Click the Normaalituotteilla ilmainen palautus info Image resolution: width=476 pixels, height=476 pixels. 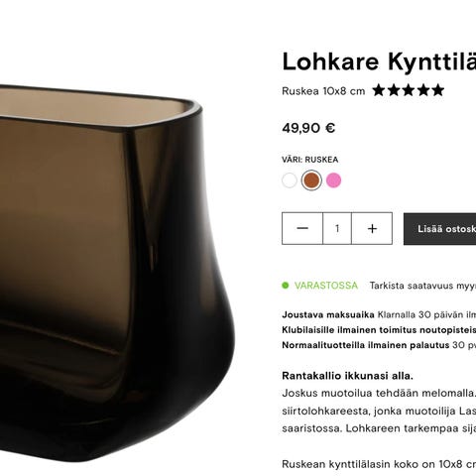click(x=379, y=345)
